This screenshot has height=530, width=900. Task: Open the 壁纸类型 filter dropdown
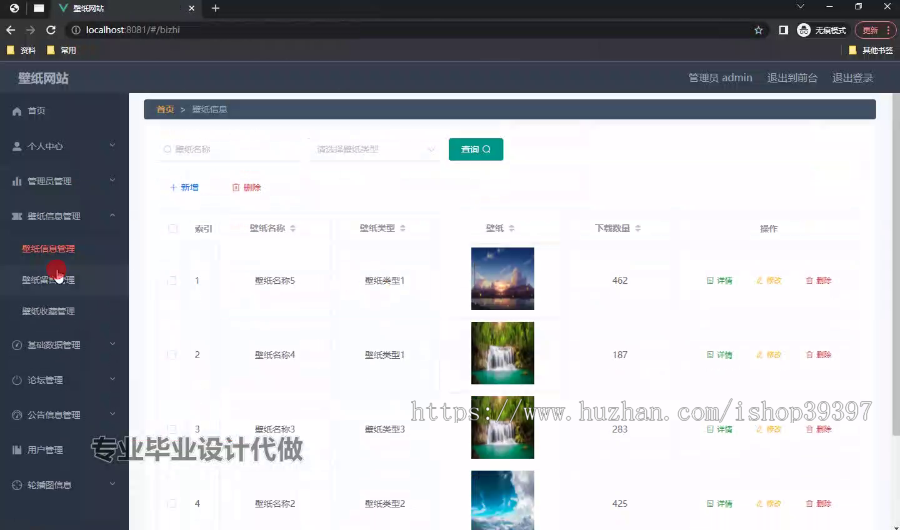(x=375, y=149)
